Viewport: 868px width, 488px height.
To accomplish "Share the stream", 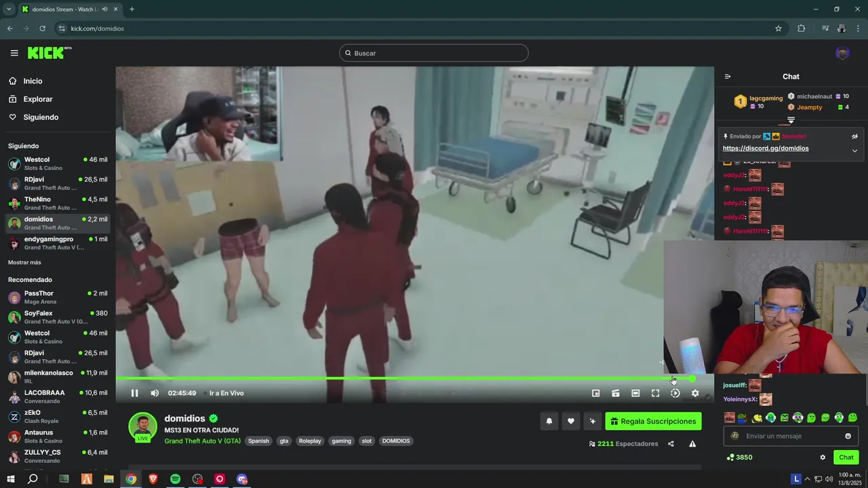I will click(671, 444).
